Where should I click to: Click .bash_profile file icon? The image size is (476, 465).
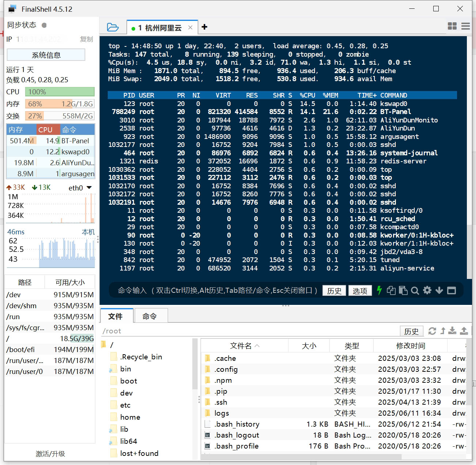click(207, 446)
